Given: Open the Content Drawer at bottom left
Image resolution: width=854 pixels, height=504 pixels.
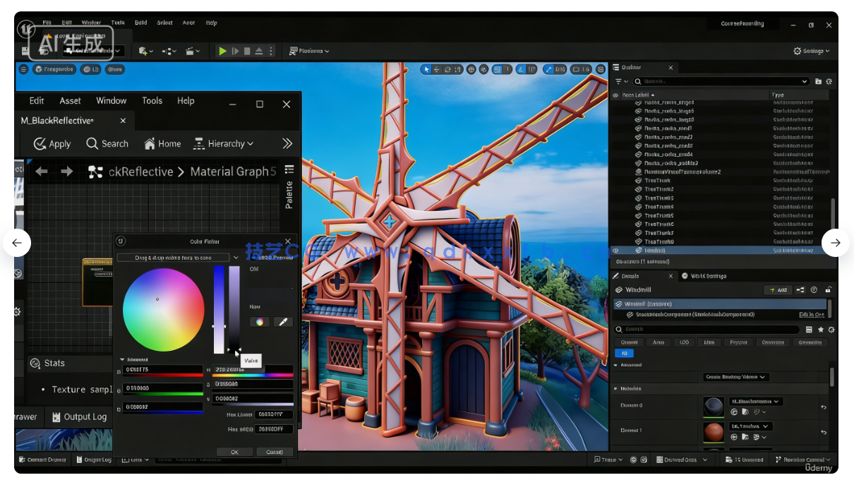Looking at the screenshot, I should pyautogui.click(x=42, y=460).
